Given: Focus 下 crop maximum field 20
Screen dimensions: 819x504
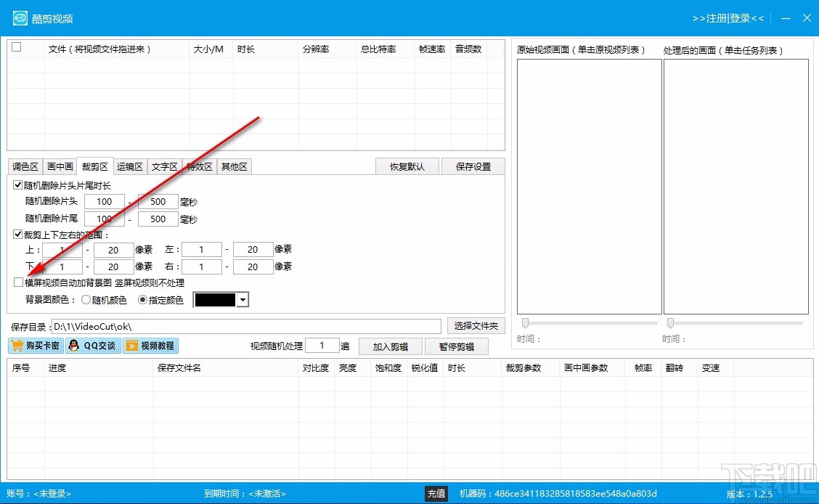Looking at the screenshot, I should (113, 267).
